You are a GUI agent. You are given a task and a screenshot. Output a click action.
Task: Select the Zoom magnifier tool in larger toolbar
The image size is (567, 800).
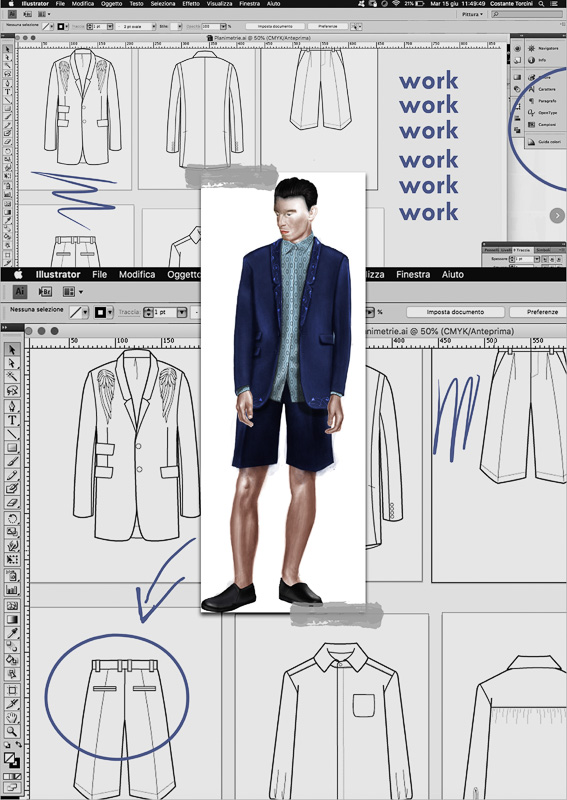click(12, 732)
